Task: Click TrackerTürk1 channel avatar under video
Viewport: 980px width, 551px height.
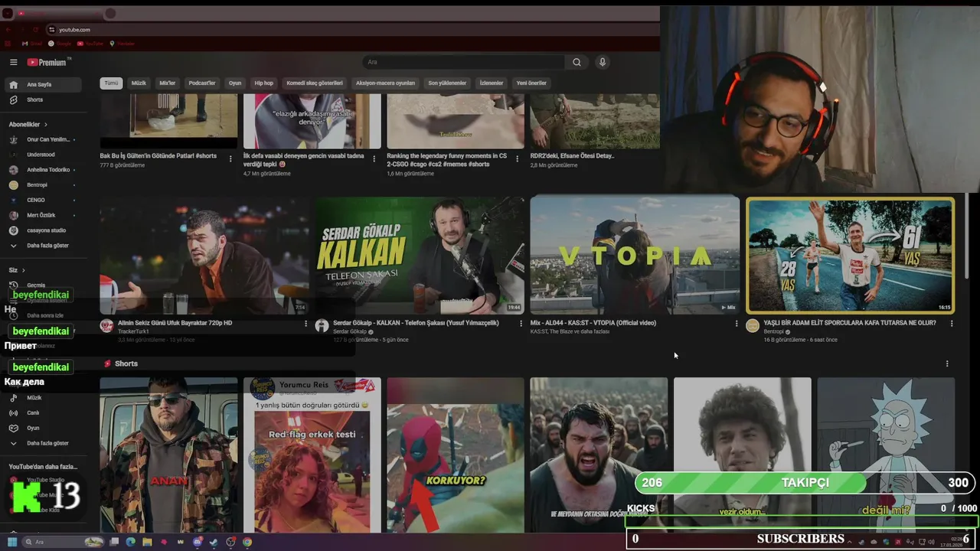Action: click(106, 326)
